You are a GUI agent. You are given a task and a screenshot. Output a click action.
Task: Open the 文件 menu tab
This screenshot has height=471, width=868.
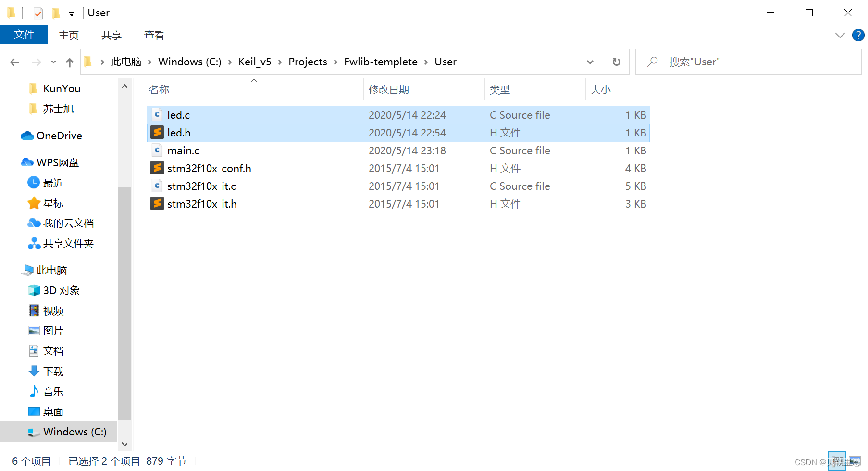pyautogui.click(x=24, y=35)
